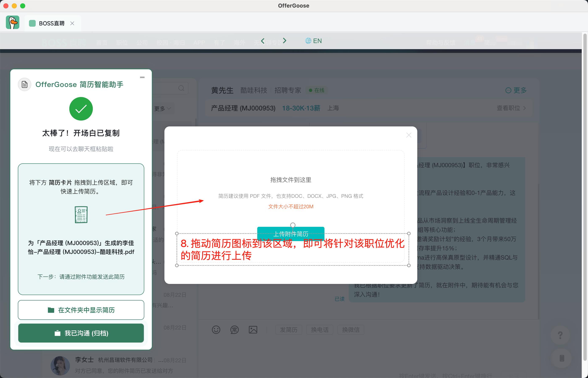This screenshot has height=378, width=588.
Task: Open the 更多 options menu for 黄先生
Action: click(x=516, y=90)
